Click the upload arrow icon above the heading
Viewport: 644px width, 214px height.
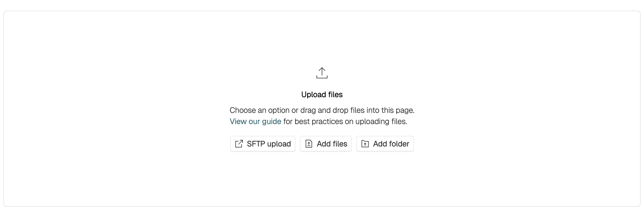(x=322, y=73)
